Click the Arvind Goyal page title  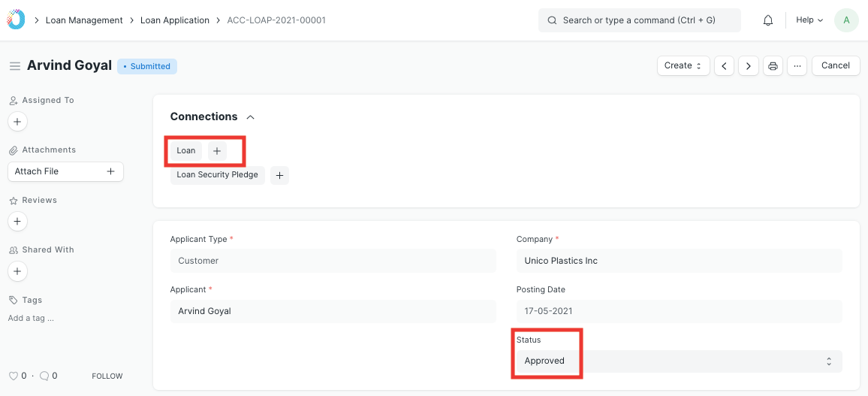click(69, 65)
